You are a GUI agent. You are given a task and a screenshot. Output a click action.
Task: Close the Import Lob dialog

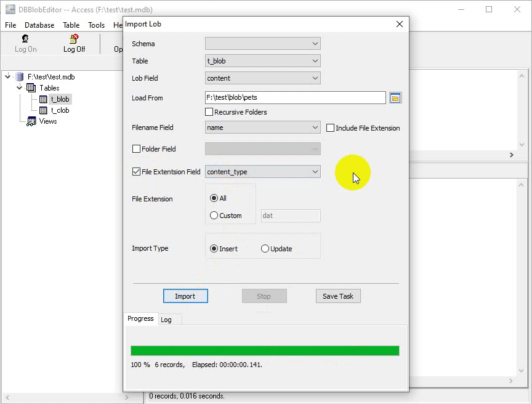click(x=400, y=24)
